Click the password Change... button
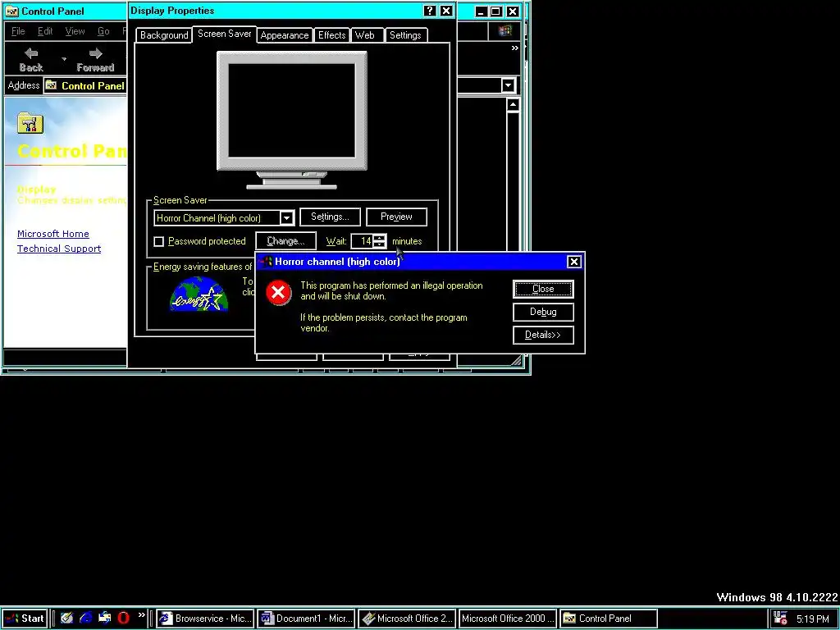840x630 pixels. tap(286, 241)
